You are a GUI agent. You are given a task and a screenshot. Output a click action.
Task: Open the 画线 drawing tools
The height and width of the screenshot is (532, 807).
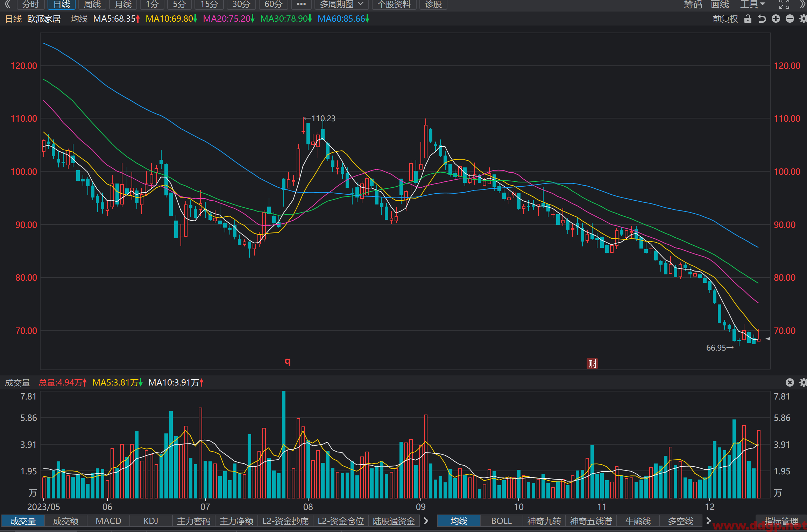[x=720, y=4]
